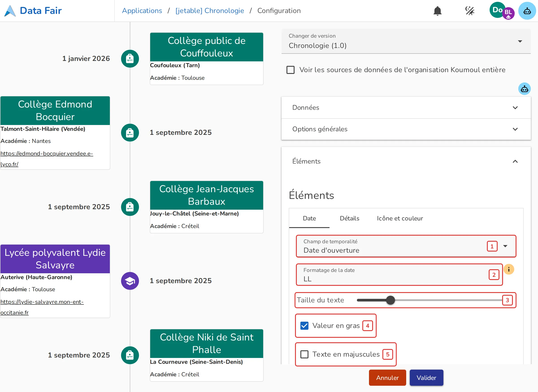Select timeline marker for Collège Jean-Jacques Barbaux
This screenshot has width=538, height=392.
pyautogui.click(x=130, y=207)
